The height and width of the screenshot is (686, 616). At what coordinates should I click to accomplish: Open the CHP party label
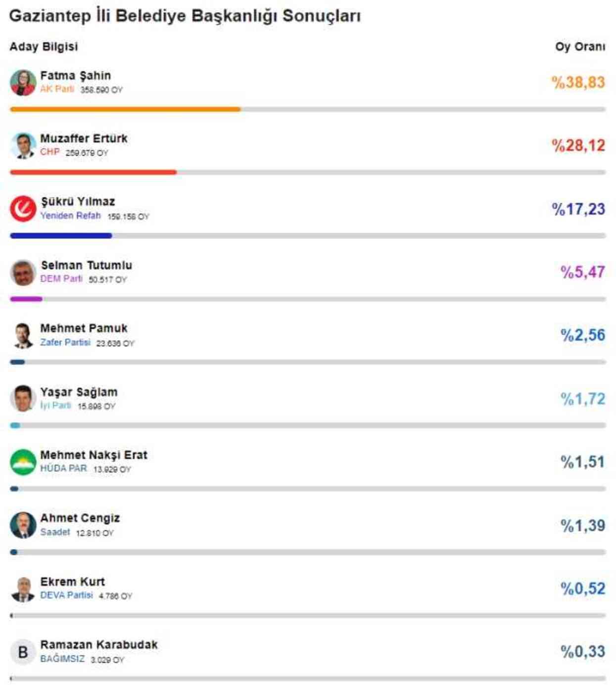50,152
